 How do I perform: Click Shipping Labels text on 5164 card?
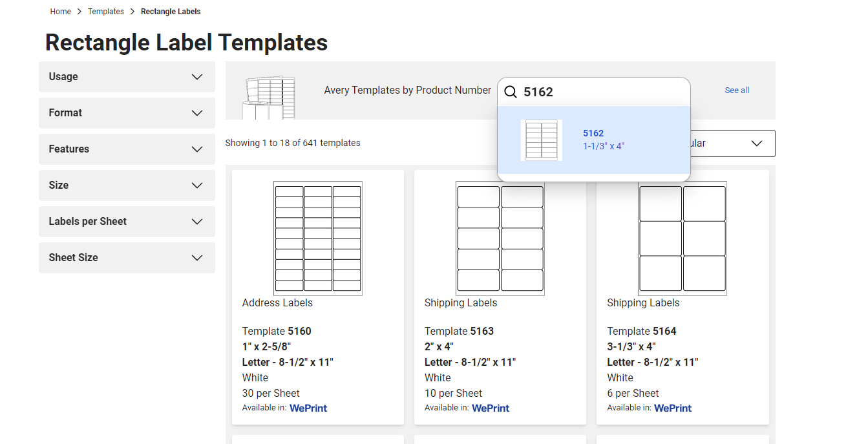[643, 303]
